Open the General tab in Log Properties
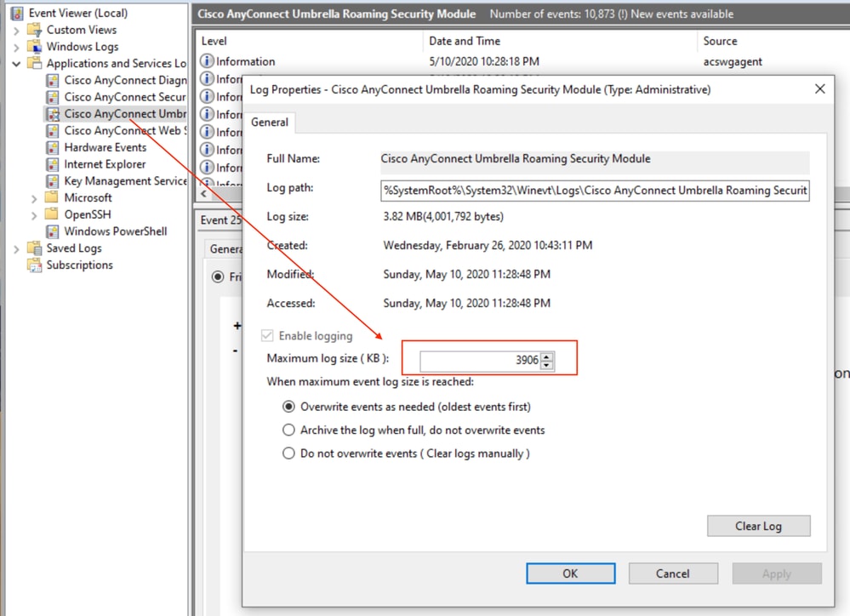The width and height of the screenshot is (850, 616). tap(270, 123)
